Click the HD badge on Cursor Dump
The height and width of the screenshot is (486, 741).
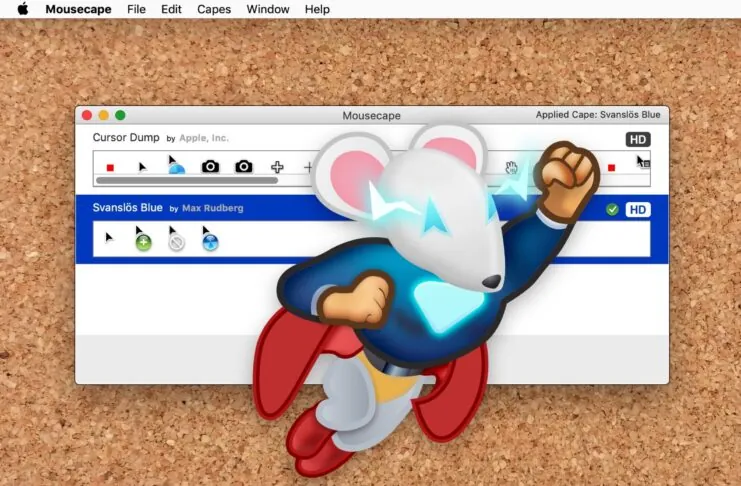click(638, 139)
